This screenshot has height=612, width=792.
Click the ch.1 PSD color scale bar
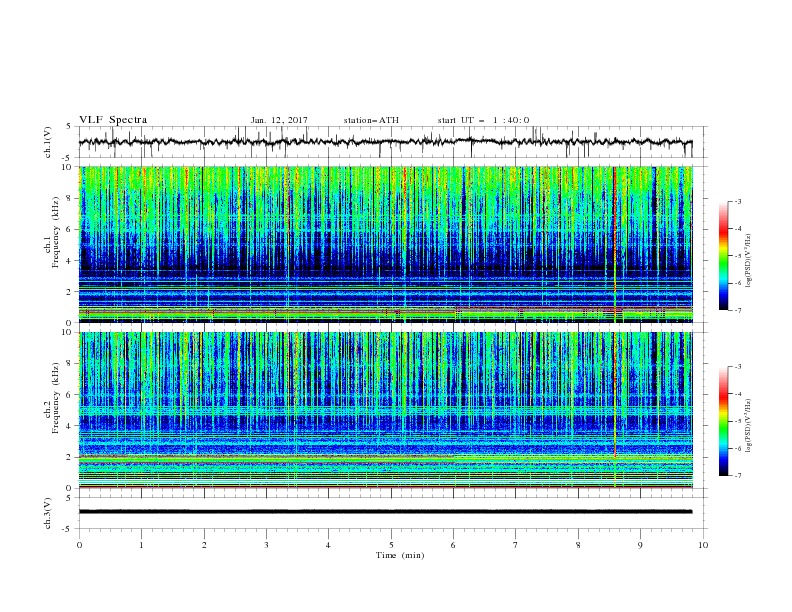click(723, 256)
